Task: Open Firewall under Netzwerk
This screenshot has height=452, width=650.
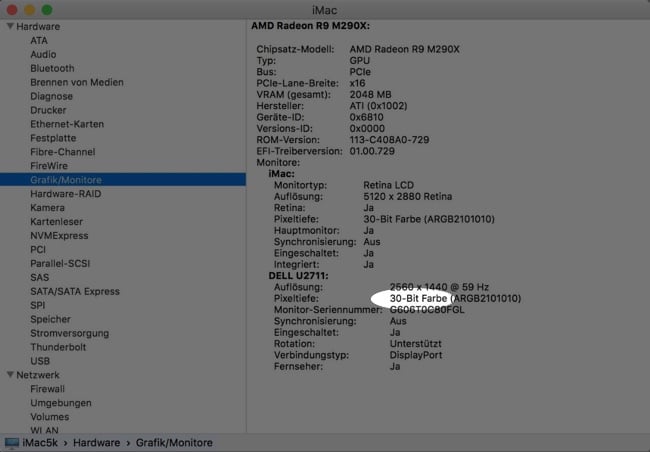Action: 47,389
